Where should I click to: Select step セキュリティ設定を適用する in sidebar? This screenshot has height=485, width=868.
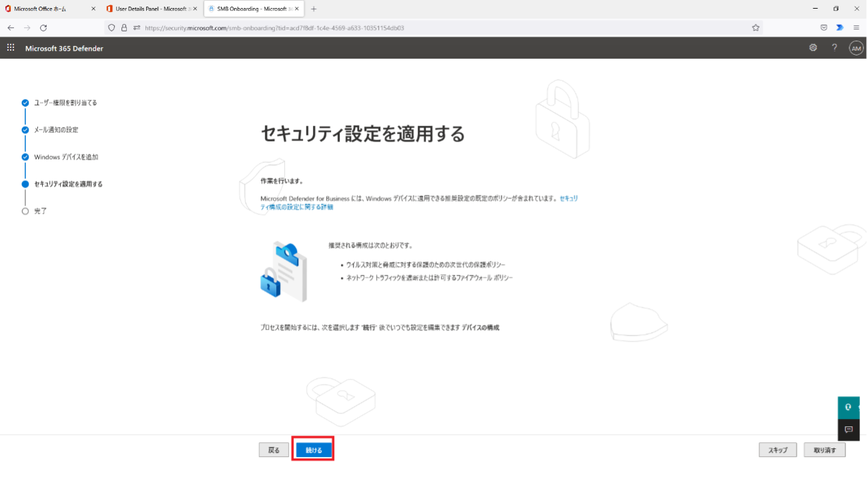68,183
